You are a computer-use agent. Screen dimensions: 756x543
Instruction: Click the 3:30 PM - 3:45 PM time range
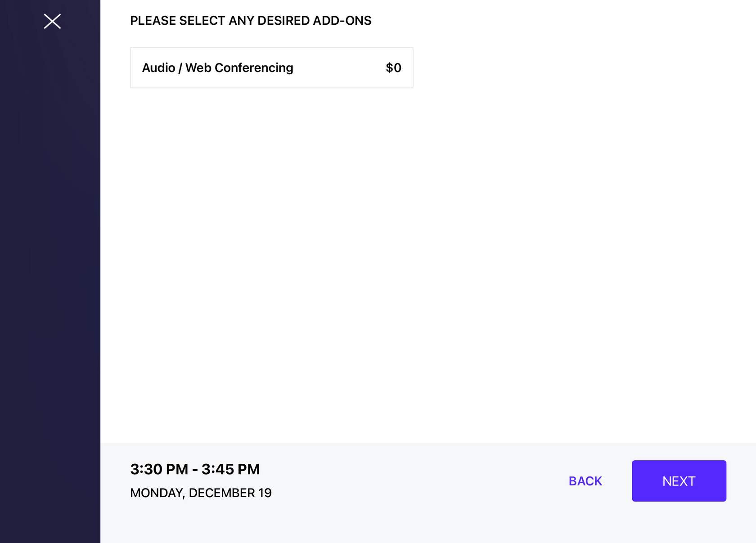click(195, 469)
